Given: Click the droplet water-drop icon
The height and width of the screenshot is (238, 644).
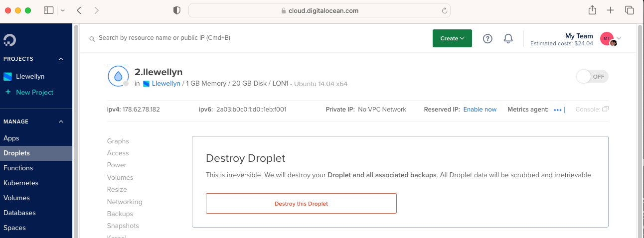Looking at the screenshot, I should [118, 76].
